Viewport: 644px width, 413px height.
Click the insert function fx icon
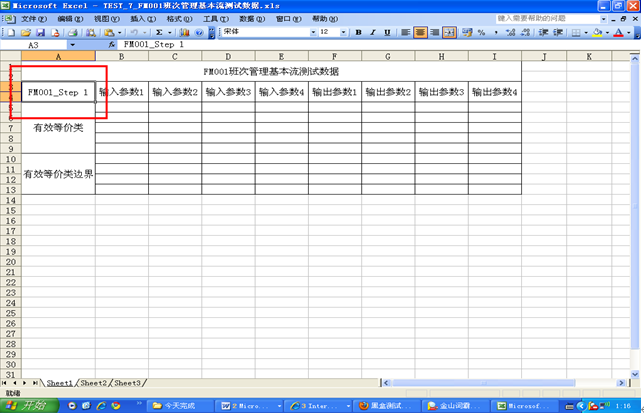tap(111, 44)
